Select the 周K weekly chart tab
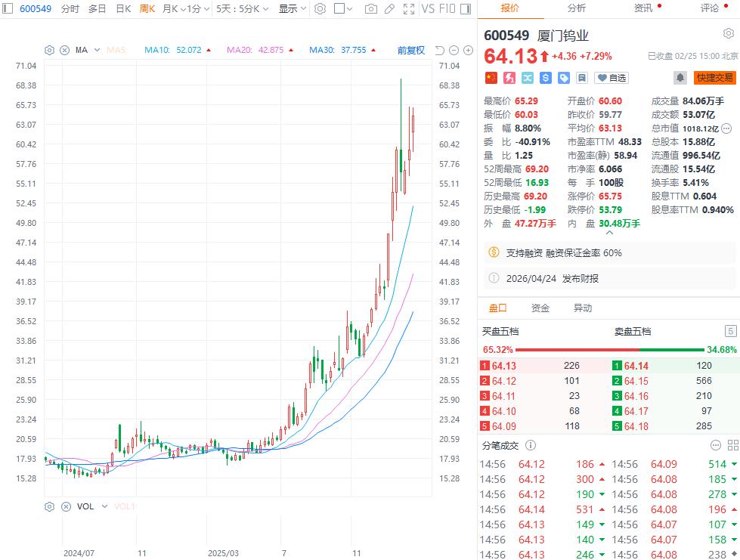 point(147,8)
